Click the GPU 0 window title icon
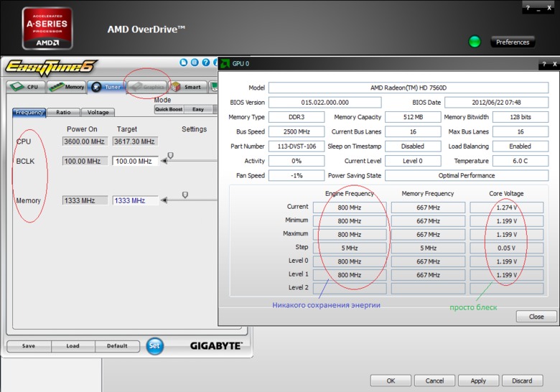 pyautogui.click(x=225, y=64)
